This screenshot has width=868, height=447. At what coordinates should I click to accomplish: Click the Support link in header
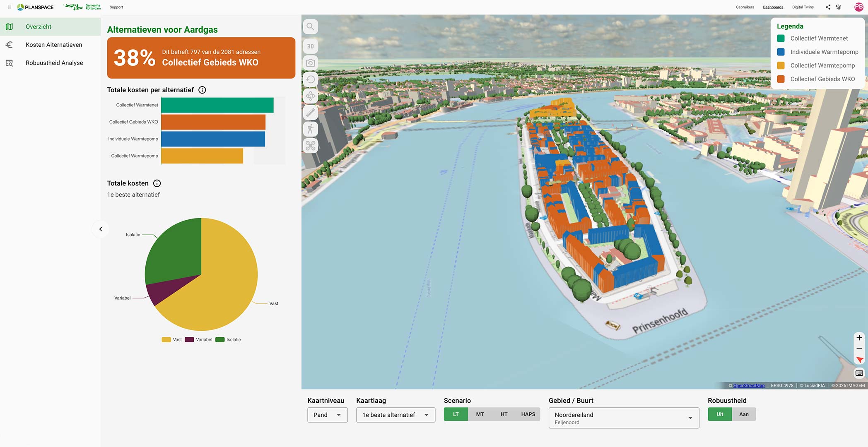116,7
